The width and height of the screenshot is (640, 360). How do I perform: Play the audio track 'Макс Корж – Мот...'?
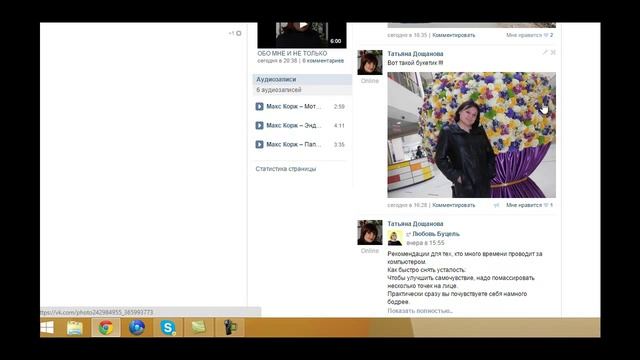(x=259, y=107)
